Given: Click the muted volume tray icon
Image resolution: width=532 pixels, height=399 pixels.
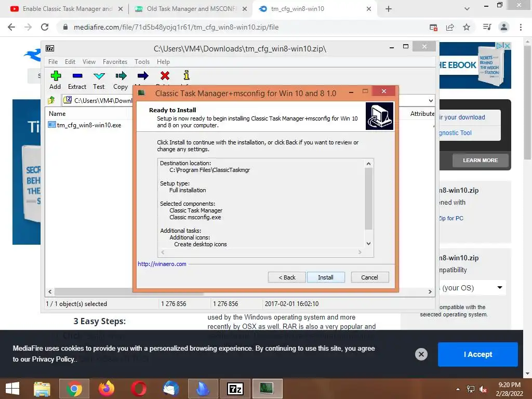Looking at the screenshot, I should tap(483, 389).
